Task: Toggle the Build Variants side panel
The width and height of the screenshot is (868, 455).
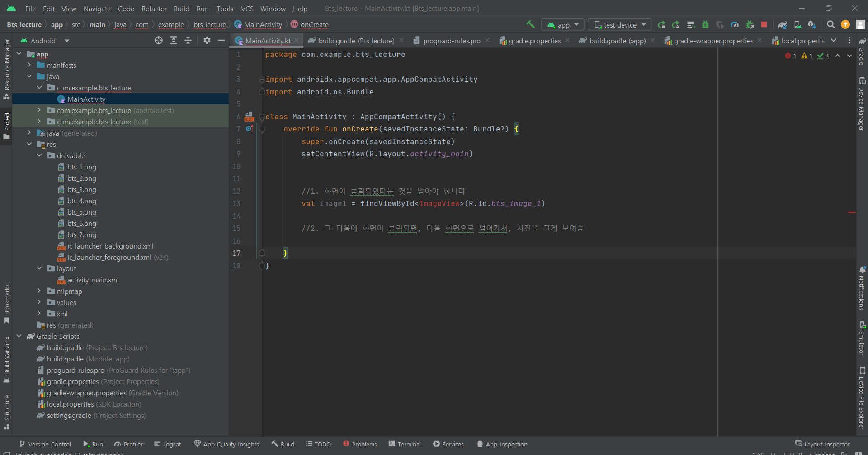Action: 6,360
